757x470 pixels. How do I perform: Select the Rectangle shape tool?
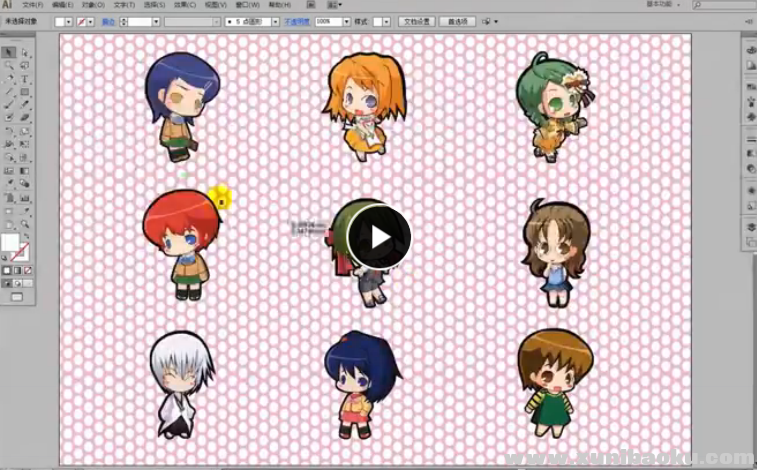(24, 91)
